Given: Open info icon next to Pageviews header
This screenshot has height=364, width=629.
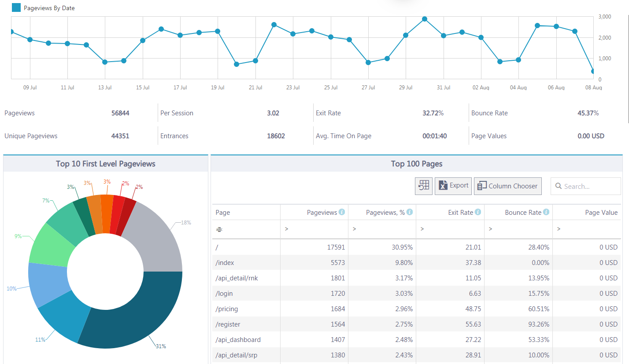Looking at the screenshot, I should [x=342, y=212].
